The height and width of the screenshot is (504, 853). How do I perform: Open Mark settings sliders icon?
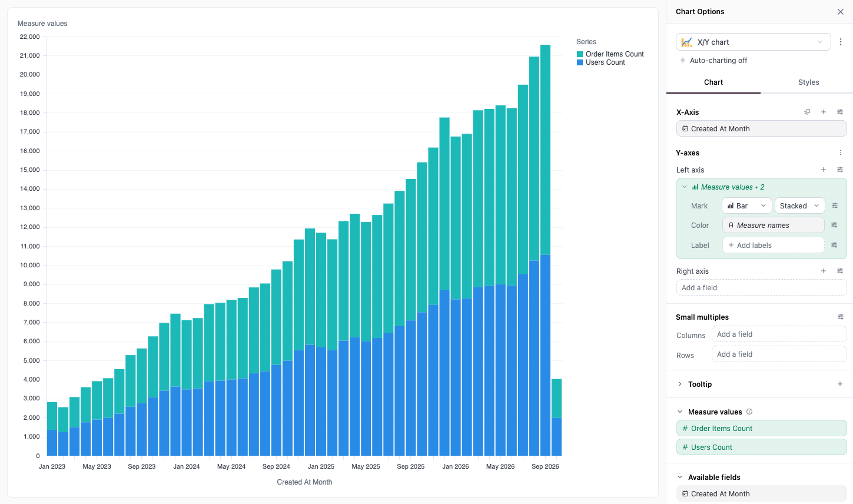[834, 205]
